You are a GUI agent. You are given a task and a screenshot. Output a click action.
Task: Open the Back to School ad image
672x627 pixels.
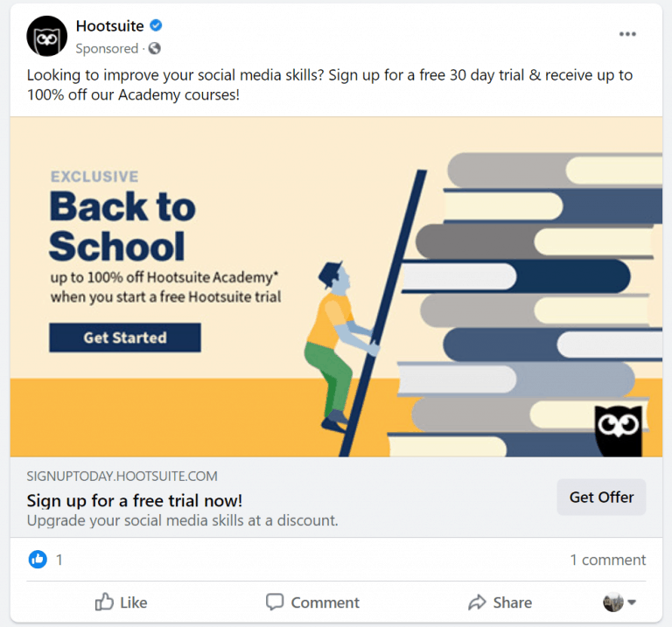pyautogui.click(x=336, y=287)
